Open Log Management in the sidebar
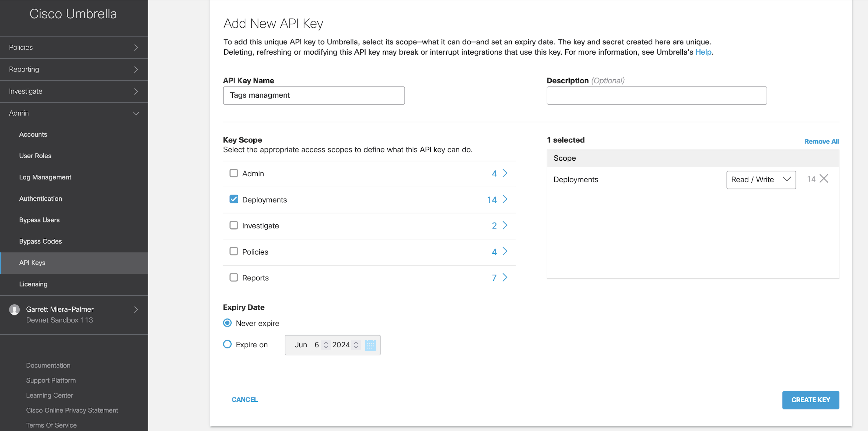Screen dimensions: 868x431 coord(45,177)
